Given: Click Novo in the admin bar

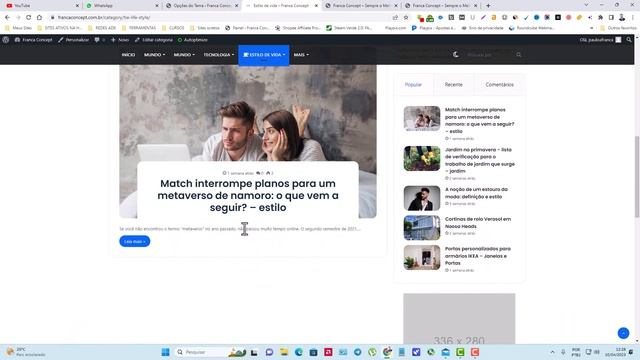Looking at the screenshot, I should coord(120,40).
